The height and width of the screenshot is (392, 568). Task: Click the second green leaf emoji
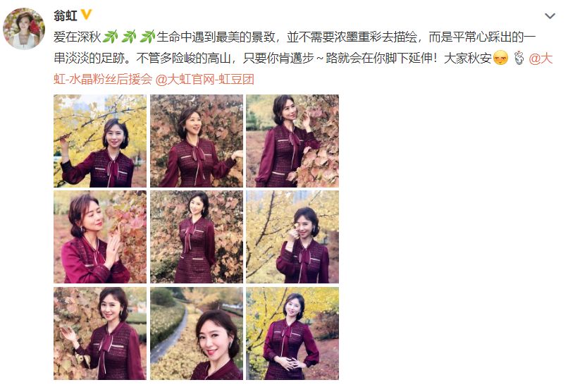(x=129, y=37)
